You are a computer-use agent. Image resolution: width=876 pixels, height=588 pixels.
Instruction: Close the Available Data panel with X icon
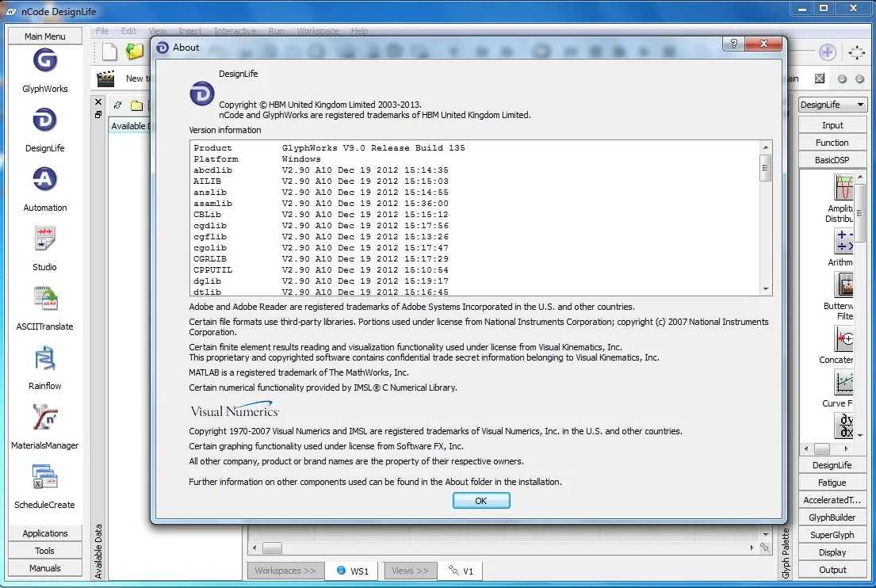tap(98, 101)
